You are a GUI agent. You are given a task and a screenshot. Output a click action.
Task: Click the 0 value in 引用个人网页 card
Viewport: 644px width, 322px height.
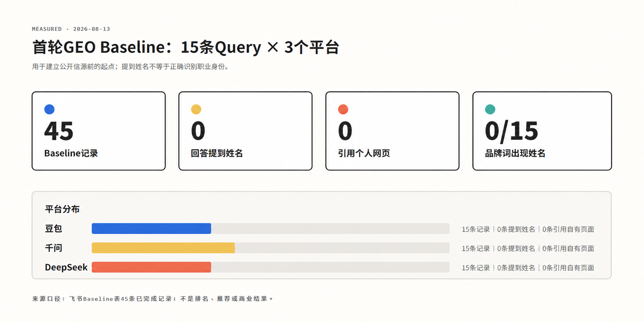coord(345,131)
